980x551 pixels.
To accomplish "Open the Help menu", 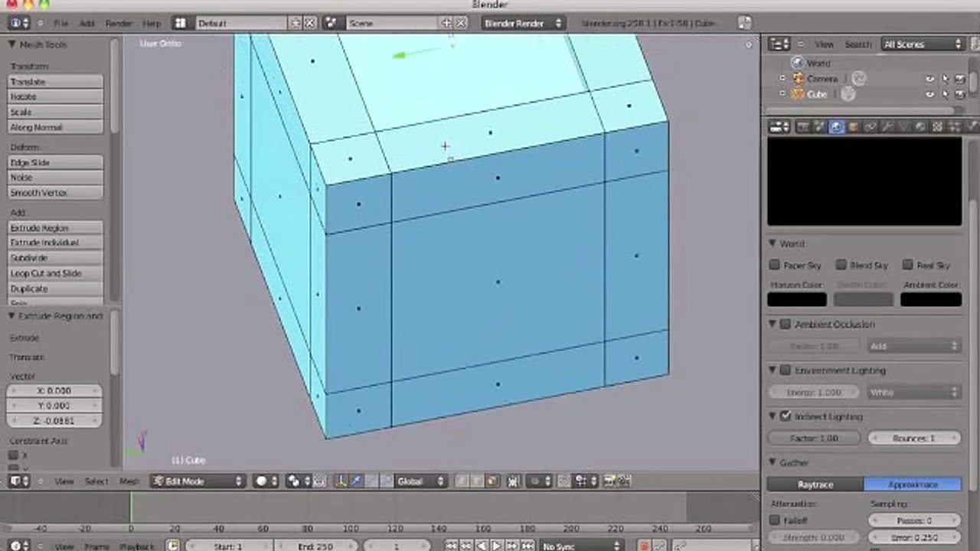I will [152, 24].
